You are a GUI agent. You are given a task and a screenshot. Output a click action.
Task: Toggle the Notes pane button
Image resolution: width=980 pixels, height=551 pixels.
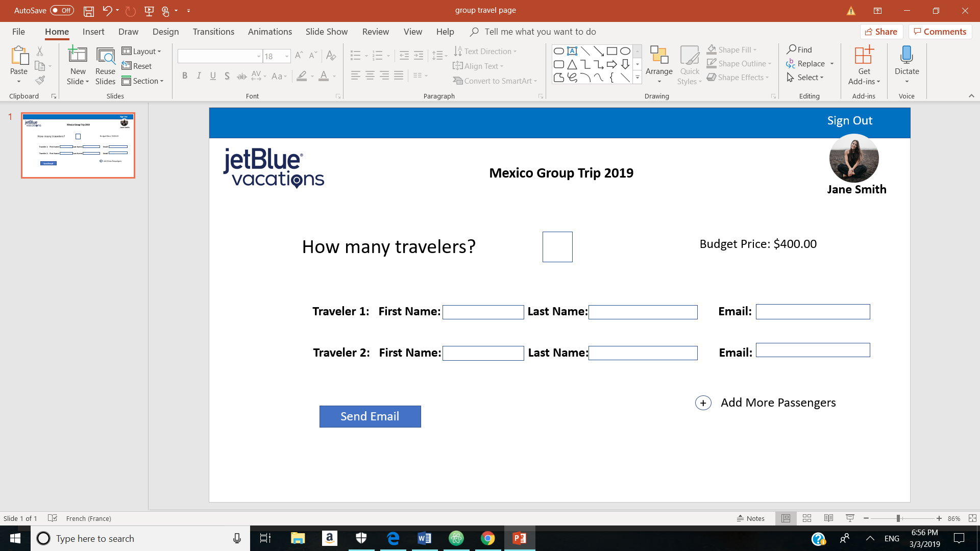tap(750, 518)
